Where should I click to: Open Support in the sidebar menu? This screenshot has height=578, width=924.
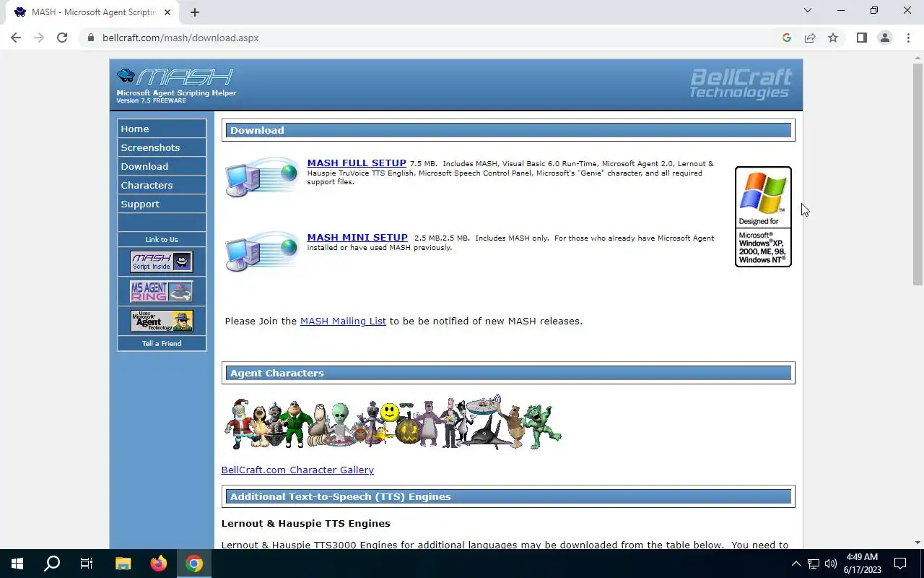(162, 204)
